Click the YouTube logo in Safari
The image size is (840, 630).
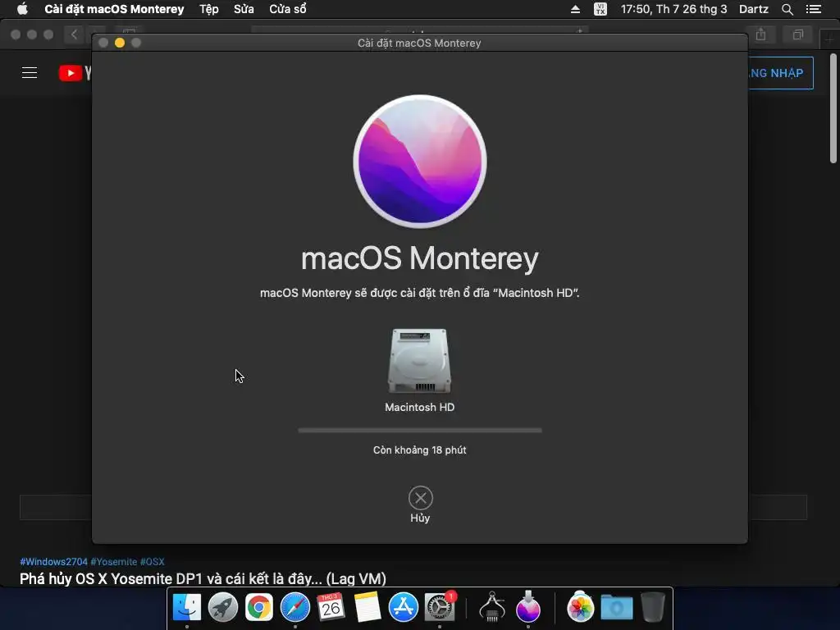[x=75, y=73]
